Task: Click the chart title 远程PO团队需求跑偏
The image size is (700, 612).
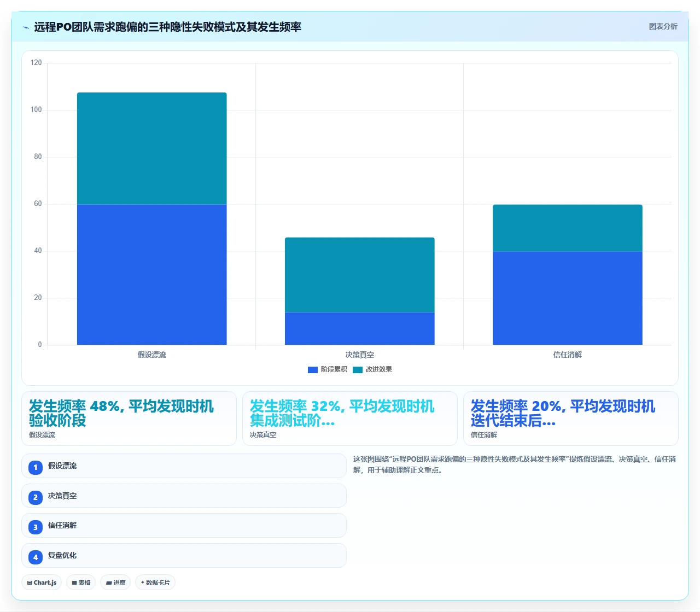Action: (167, 27)
